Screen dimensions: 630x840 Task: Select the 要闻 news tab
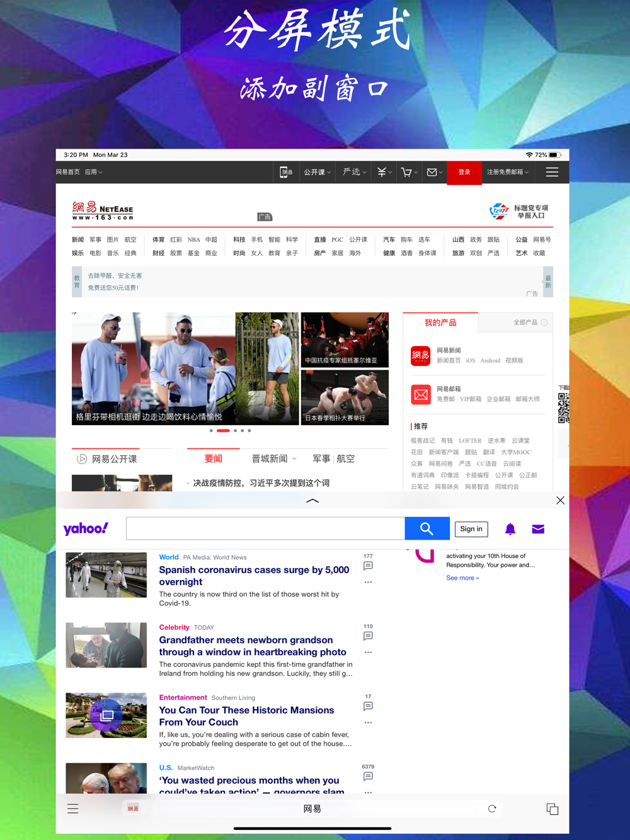coord(214,459)
